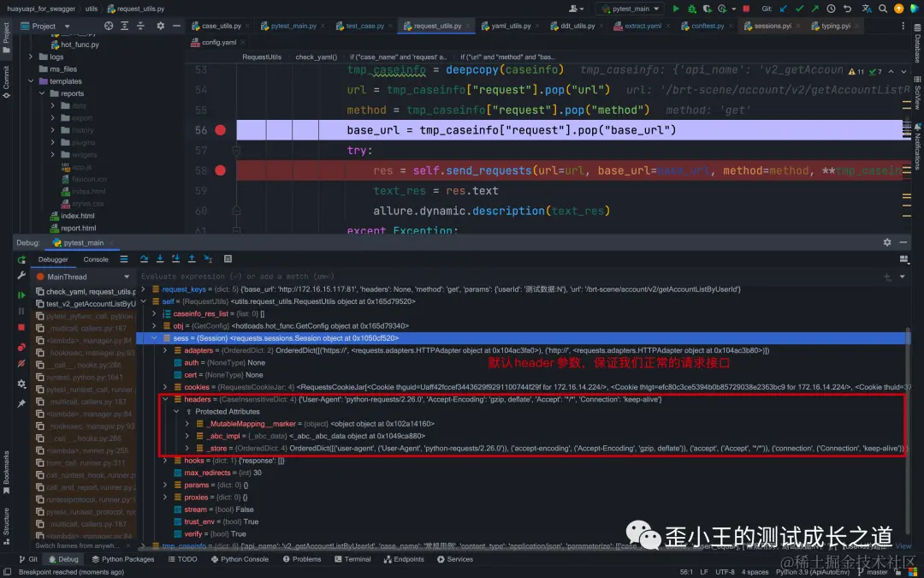
Task: Mute breakpoints in debug side toolbar
Action: pos(21,363)
